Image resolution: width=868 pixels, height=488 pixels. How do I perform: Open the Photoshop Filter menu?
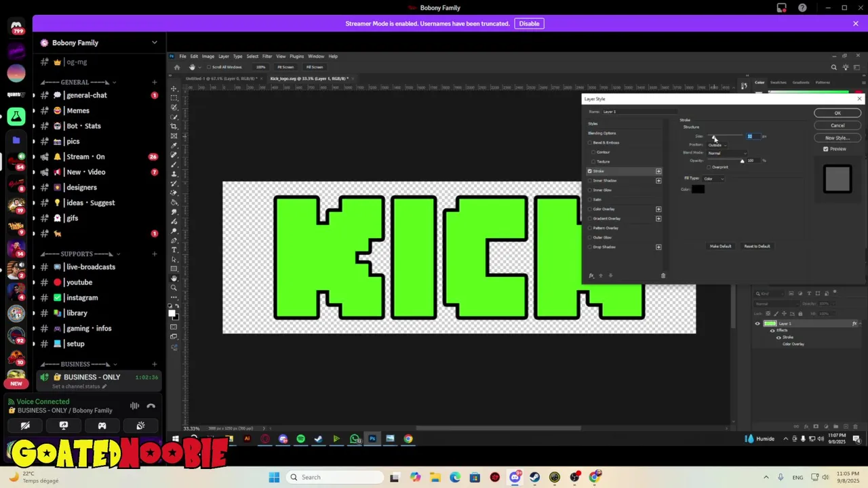click(x=267, y=56)
